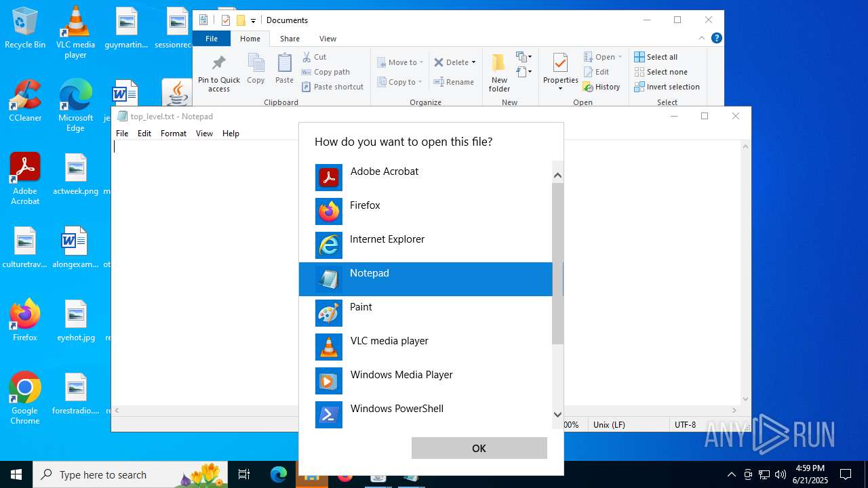The height and width of the screenshot is (488, 868).
Task: Click the app list scrollbar up arrow
Action: 557,176
